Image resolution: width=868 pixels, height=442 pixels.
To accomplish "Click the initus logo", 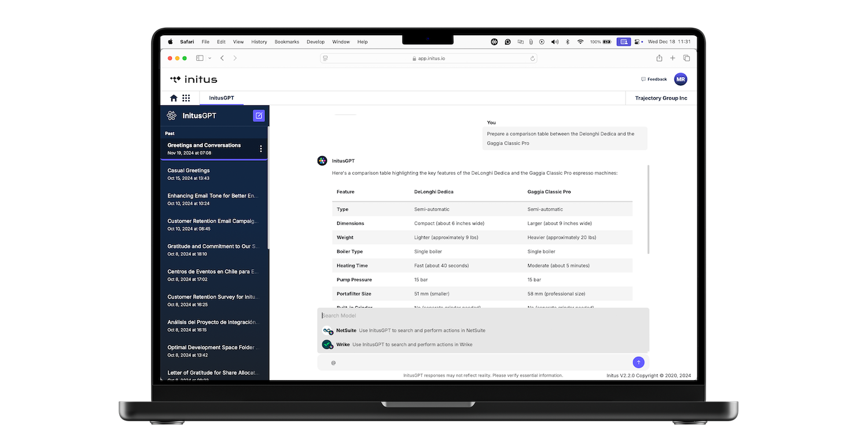I will [194, 79].
